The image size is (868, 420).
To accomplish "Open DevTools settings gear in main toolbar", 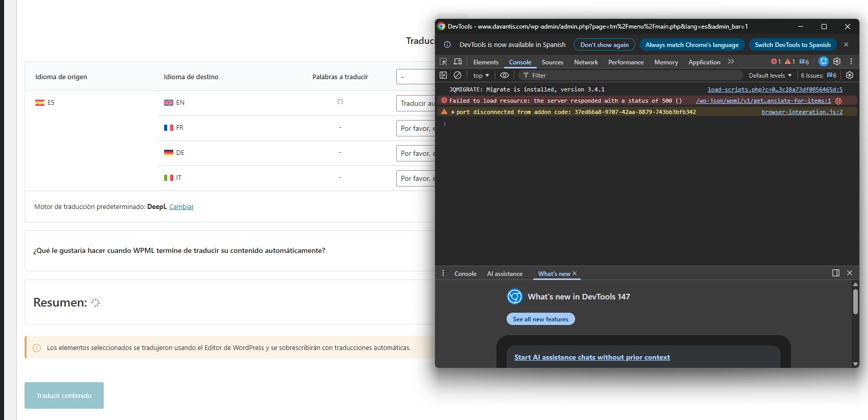I will point(837,61).
